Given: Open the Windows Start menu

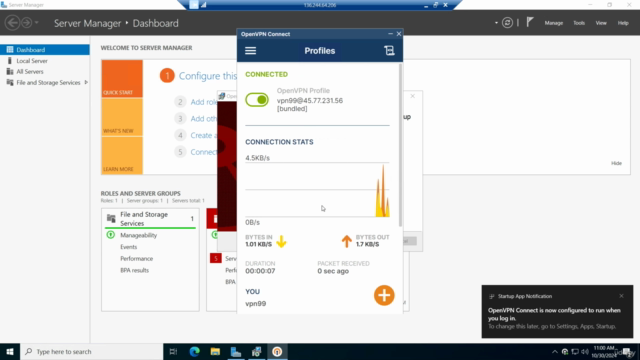Looking at the screenshot, I should point(10,351).
